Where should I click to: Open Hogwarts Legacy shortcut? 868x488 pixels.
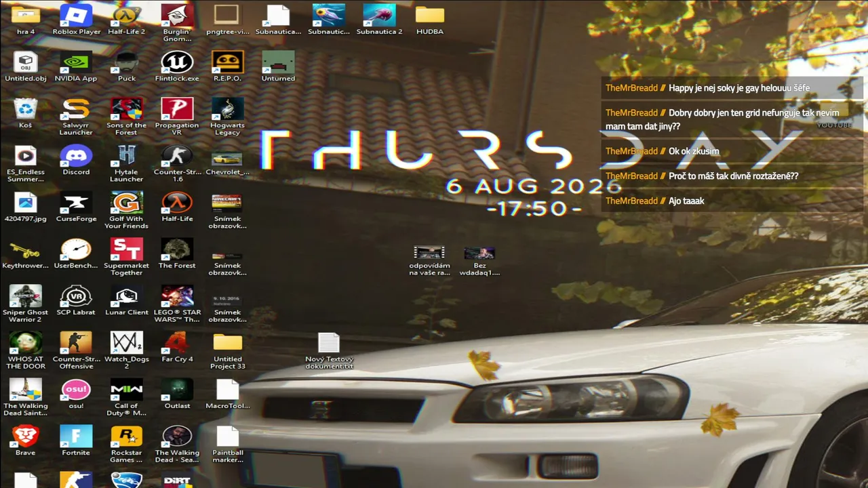(227, 117)
